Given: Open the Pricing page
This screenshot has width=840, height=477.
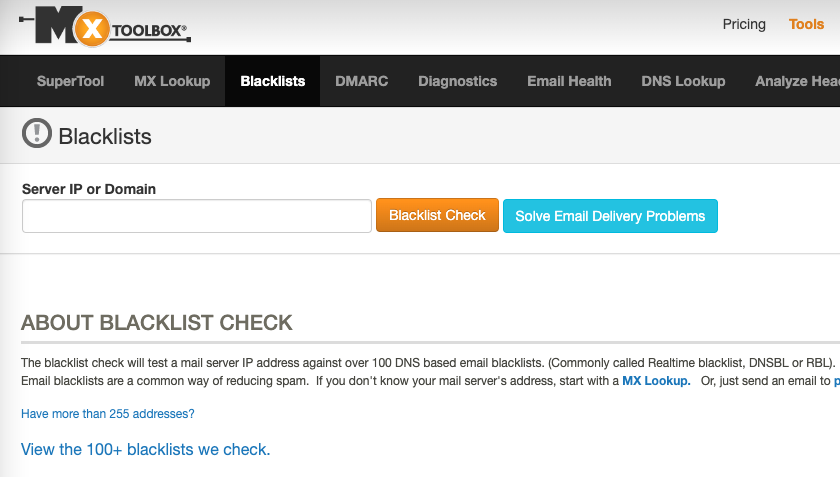Looking at the screenshot, I should coord(744,24).
